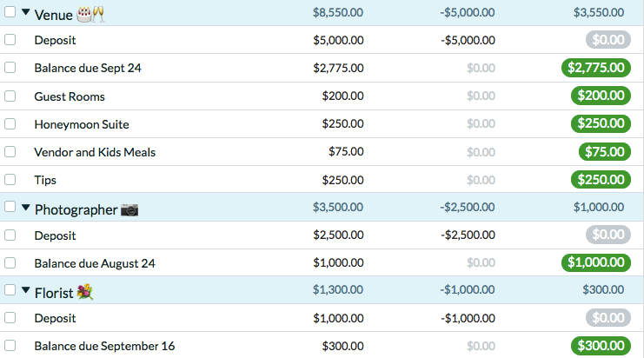Collapse the Venue category

click(x=25, y=13)
